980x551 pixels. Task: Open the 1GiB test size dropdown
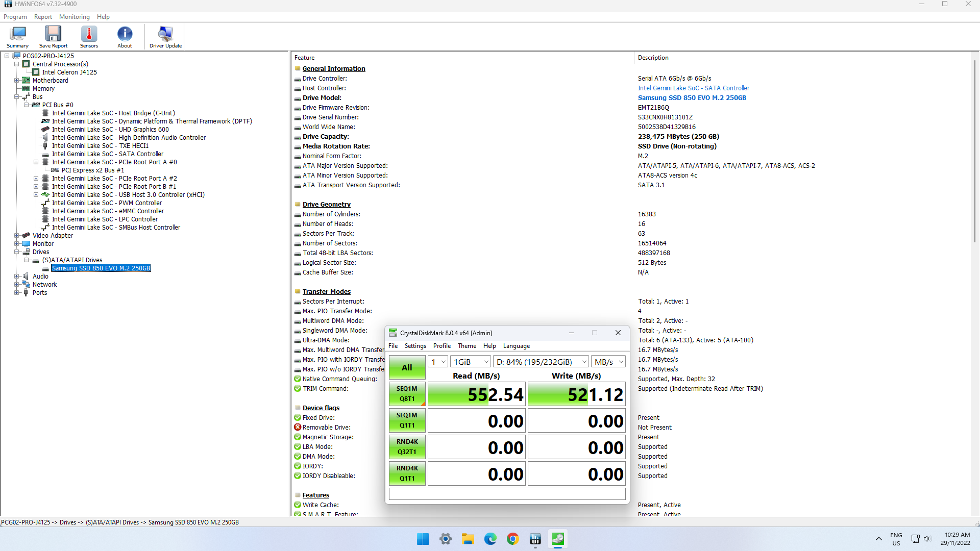(471, 362)
